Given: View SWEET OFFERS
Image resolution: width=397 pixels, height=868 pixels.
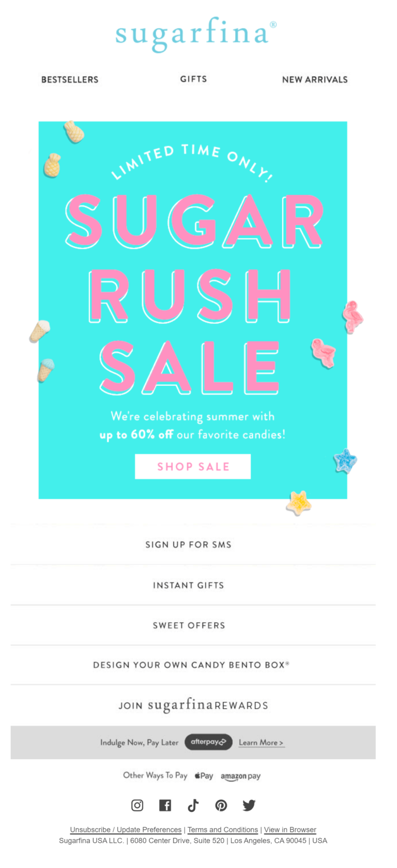Looking at the screenshot, I should click(189, 625).
